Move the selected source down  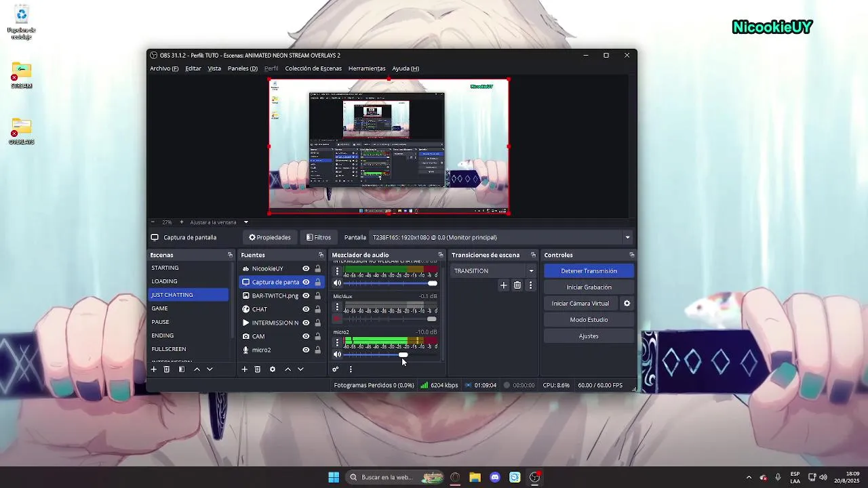pos(300,369)
